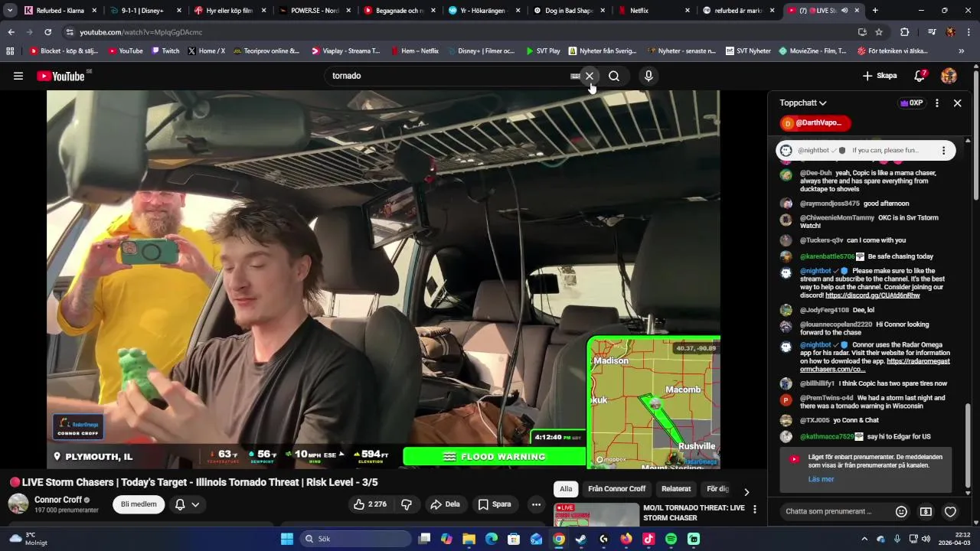This screenshot has width=980, height=551.
Task: Expand the notification bell dropdown for Connor Croff
Action: (188, 504)
